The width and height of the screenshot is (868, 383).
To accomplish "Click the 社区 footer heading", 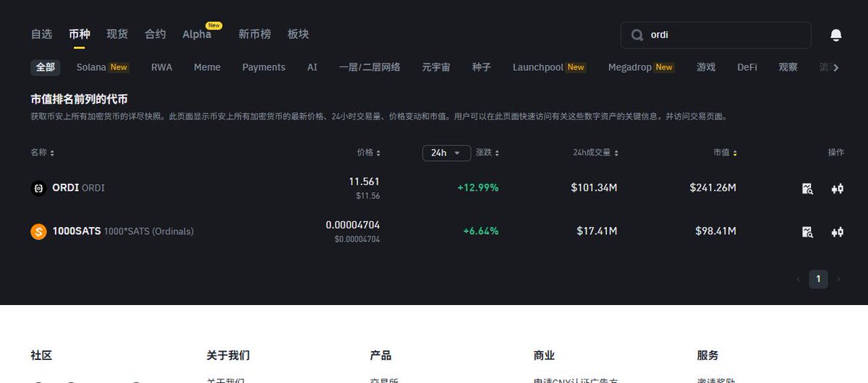I will coord(41,356).
